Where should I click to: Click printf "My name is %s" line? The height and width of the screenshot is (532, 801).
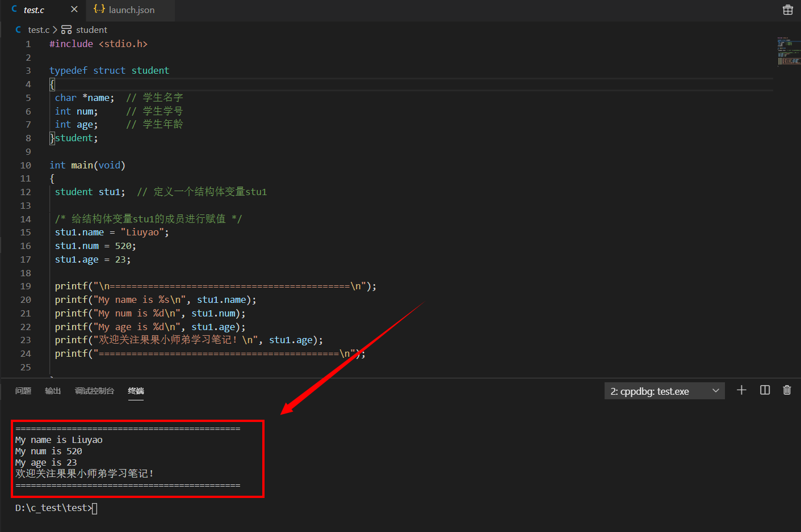(156, 299)
